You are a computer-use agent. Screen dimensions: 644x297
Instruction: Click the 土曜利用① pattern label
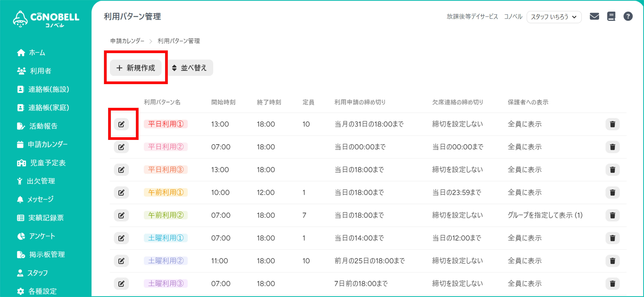(x=166, y=238)
